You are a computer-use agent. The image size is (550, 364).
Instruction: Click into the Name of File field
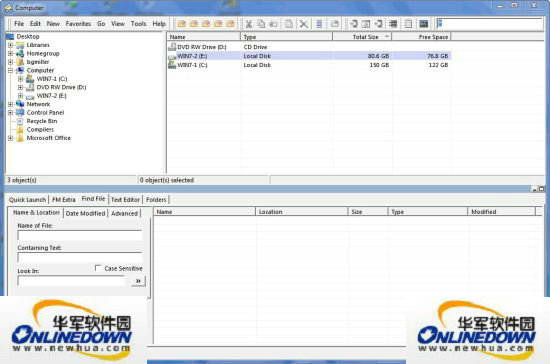(80, 236)
